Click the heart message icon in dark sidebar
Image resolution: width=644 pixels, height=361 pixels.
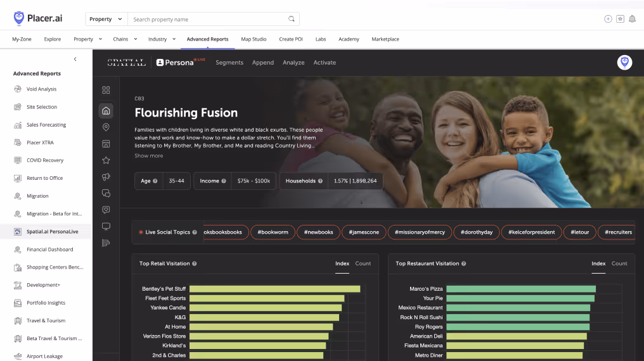coord(106,210)
